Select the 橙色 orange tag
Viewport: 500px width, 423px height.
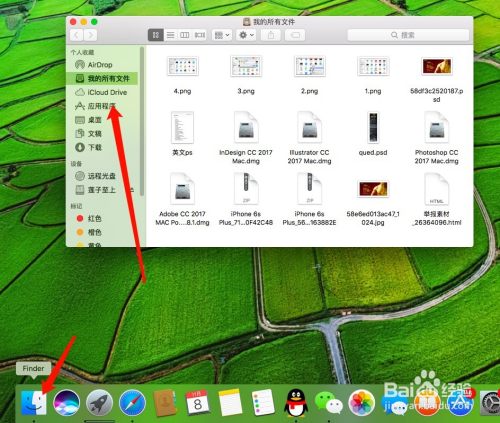102,232
